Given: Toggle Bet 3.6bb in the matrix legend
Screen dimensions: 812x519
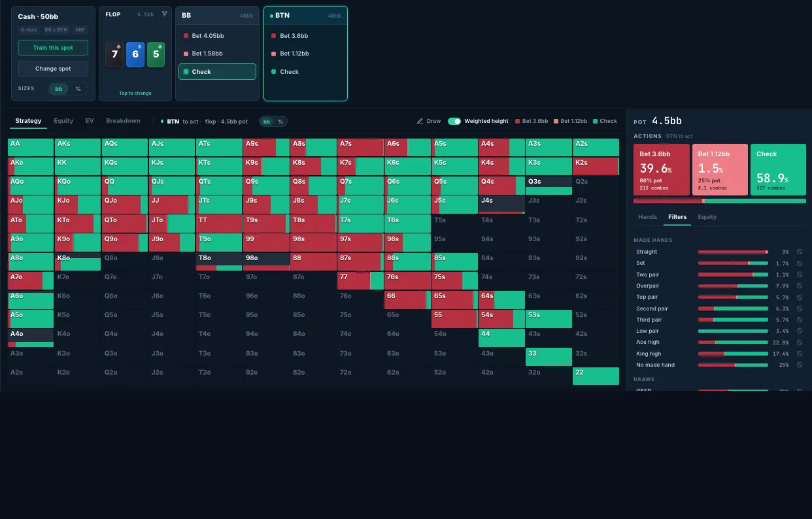Looking at the screenshot, I should (x=532, y=121).
